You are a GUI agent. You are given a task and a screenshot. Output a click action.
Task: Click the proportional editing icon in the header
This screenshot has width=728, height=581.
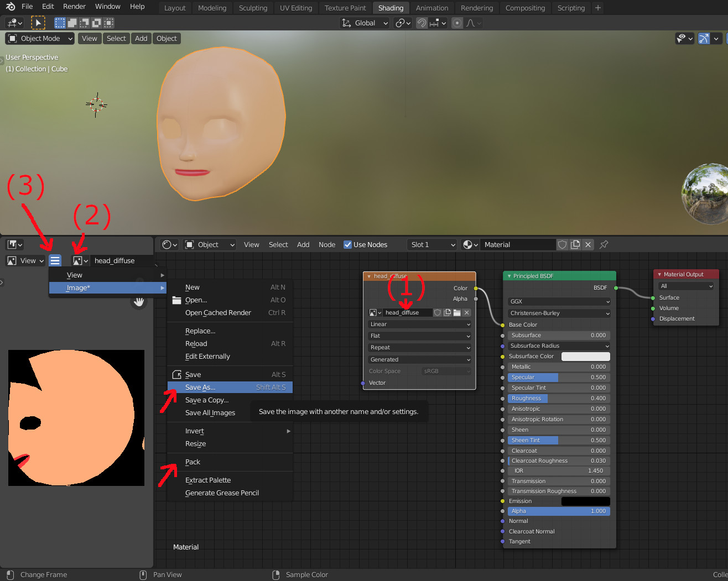click(457, 23)
